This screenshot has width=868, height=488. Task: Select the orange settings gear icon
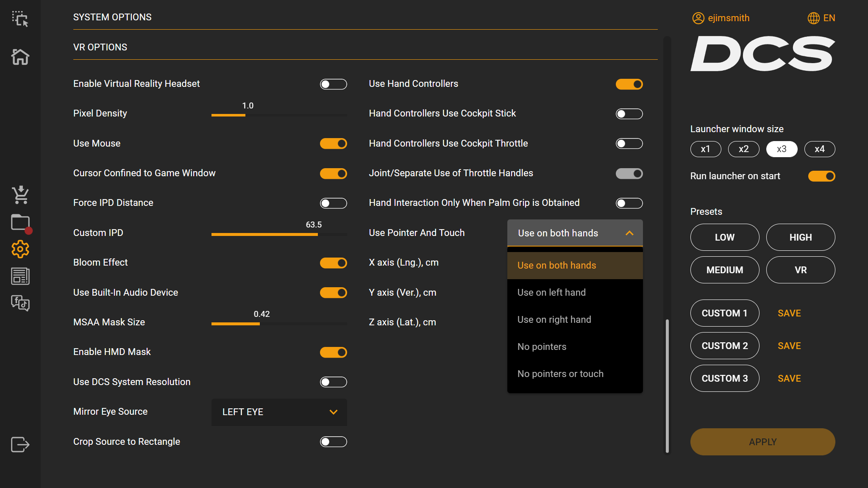(x=20, y=250)
